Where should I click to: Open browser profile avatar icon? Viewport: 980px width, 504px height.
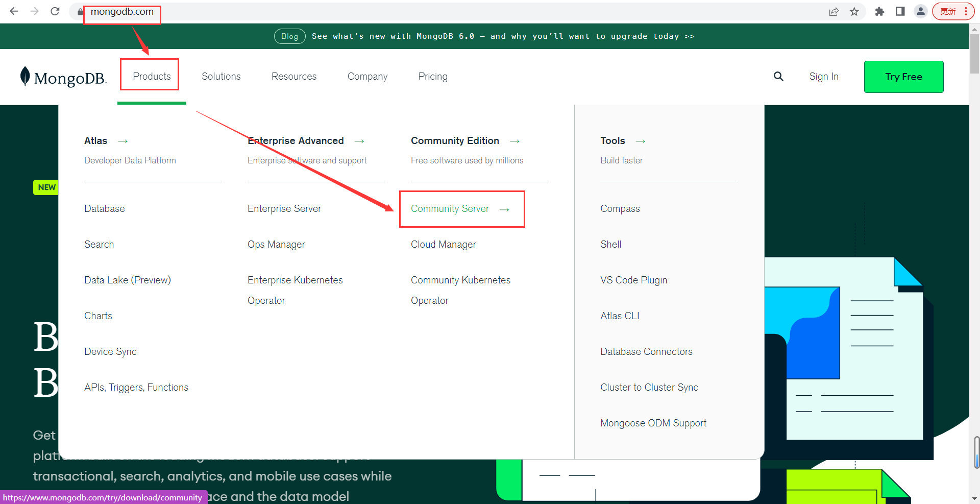point(920,11)
